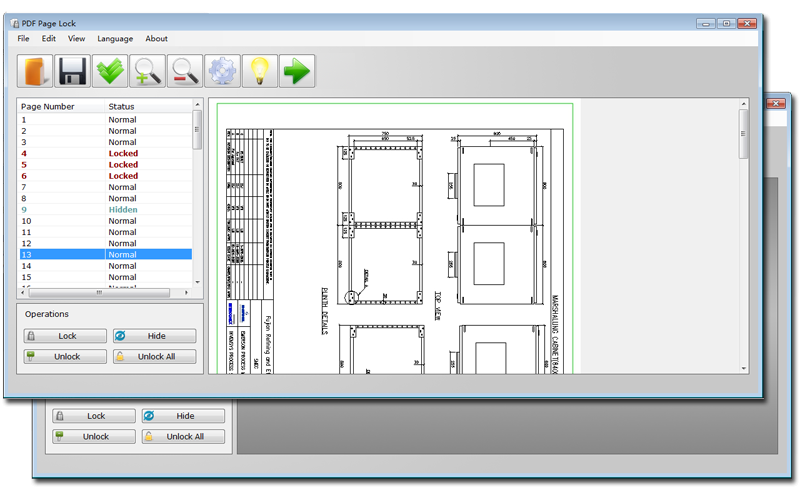
Task: Open the File menu
Action: 23,39
